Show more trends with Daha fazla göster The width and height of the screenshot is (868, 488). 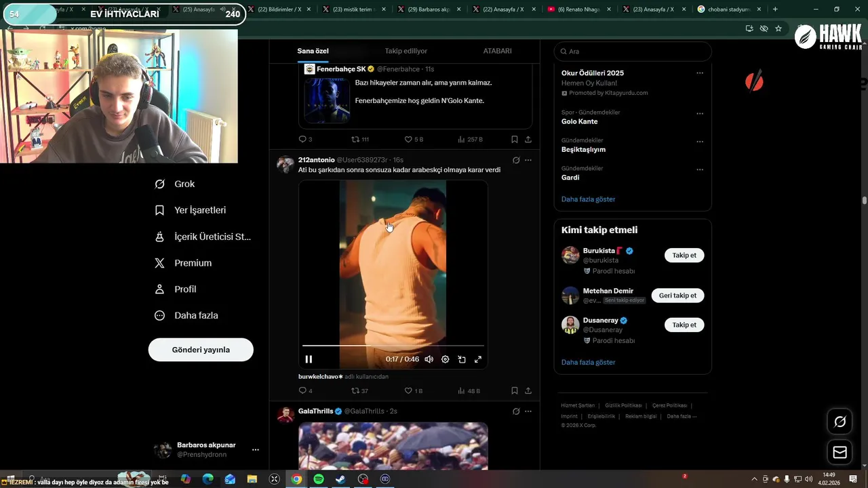588,199
